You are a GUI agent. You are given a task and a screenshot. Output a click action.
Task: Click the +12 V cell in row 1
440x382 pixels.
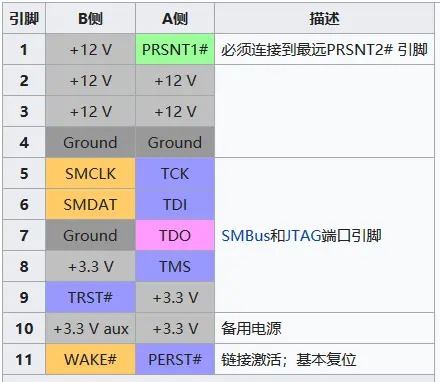point(90,49)
